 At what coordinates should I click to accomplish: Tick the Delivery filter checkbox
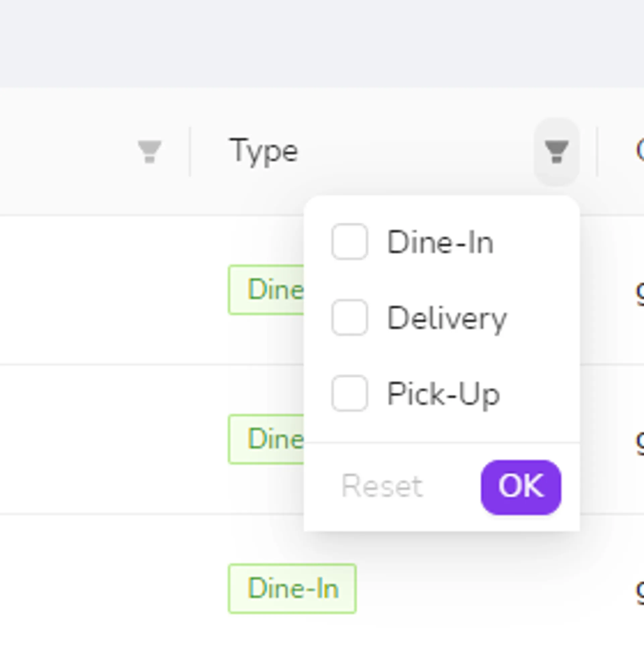tap(350, 317)
